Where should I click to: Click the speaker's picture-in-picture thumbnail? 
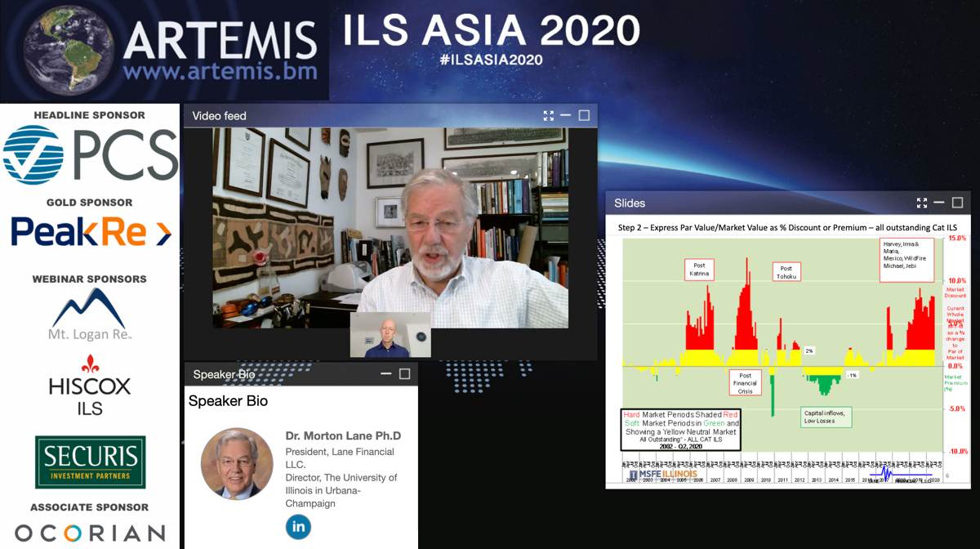click(390, 336)
